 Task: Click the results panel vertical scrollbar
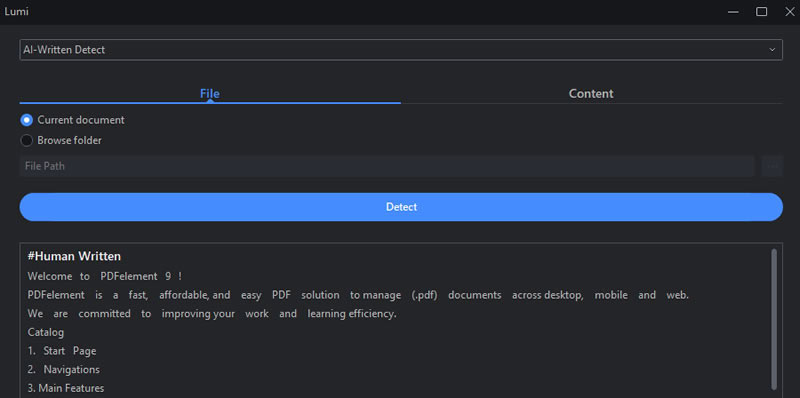774,319
